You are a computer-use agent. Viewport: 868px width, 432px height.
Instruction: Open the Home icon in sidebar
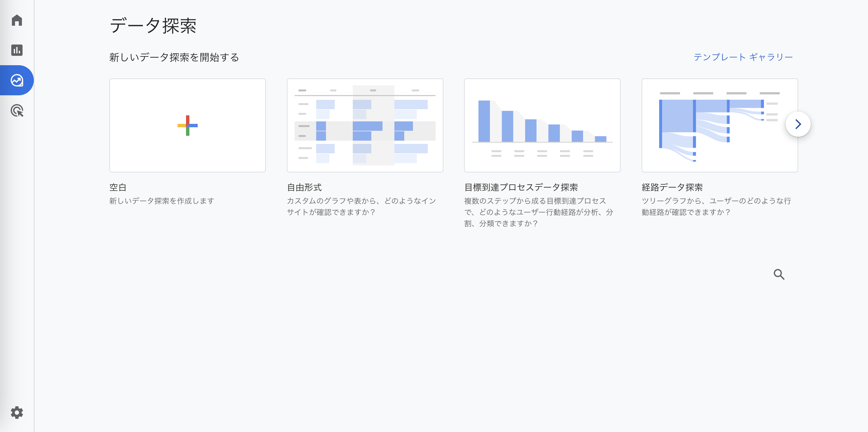[17, 20]
